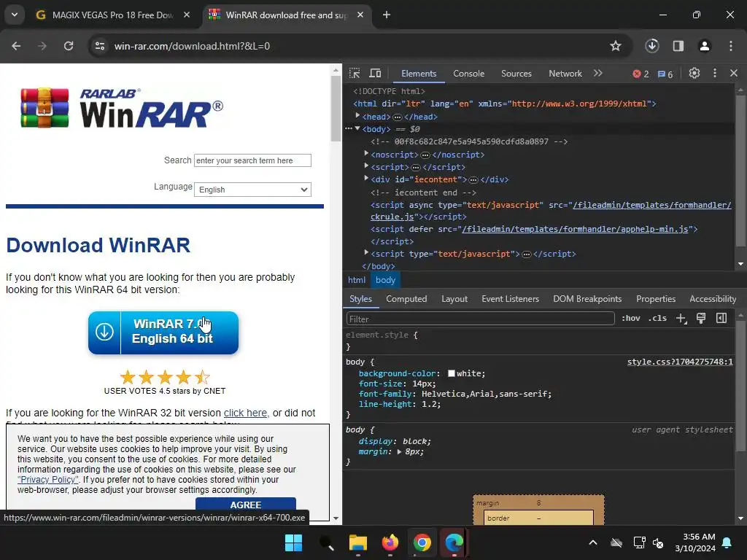Follow the 32 bit 'click here' link
The width and height of the screenshot is (747, 560).
(x=247, y=413)
